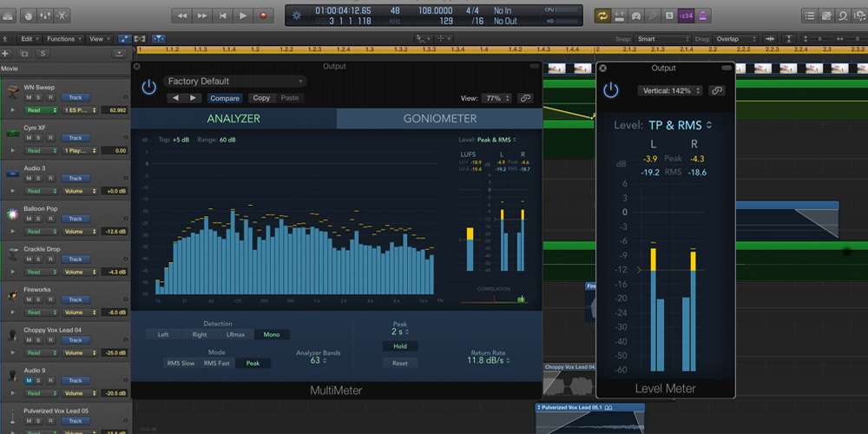Click the Fast Forward transport button

(x=202, y=16)
